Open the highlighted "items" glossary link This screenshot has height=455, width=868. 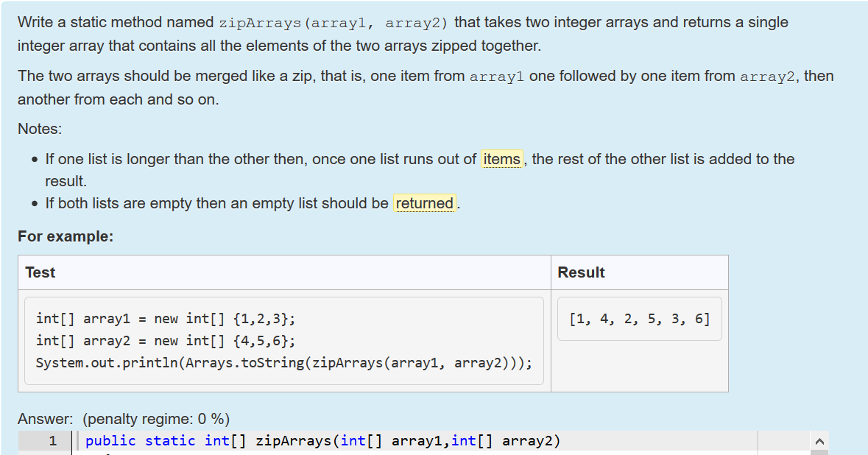point(501,160)
